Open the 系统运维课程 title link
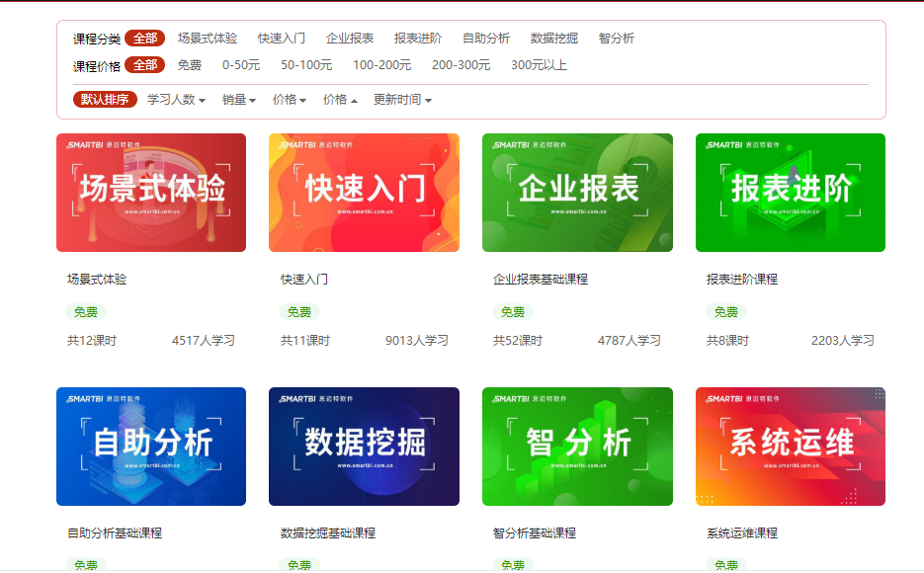924x573 pixels. (742, 532)
